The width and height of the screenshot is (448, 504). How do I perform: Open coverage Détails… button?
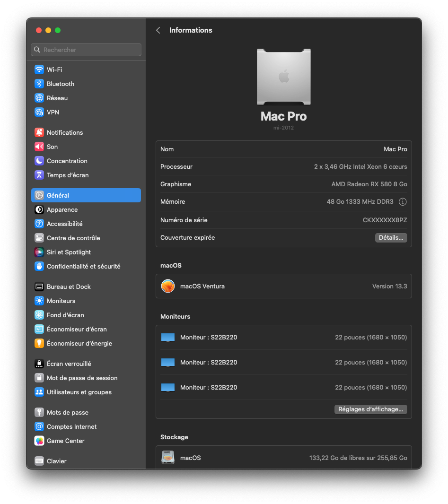[391, 237]
